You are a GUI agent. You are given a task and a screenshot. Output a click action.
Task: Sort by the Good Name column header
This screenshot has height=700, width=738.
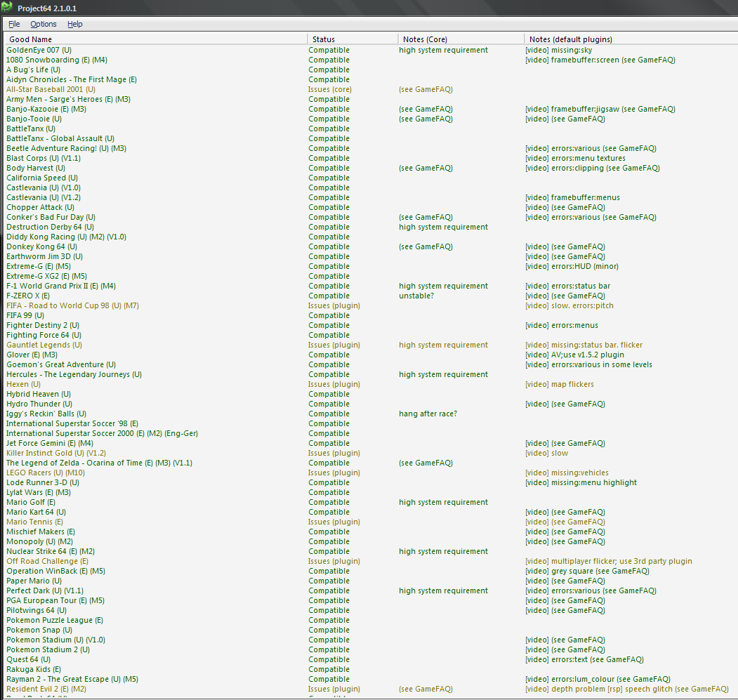tap(156, 39)
